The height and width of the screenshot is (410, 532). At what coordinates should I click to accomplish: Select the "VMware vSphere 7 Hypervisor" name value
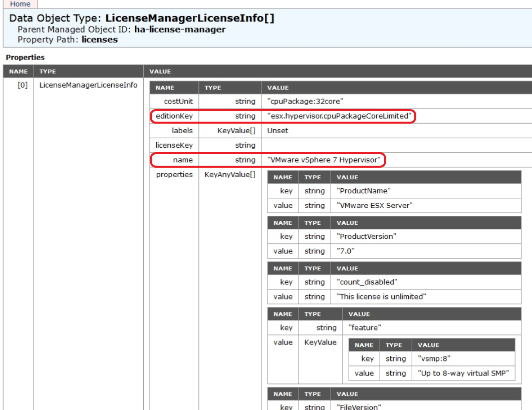[325, 160]
